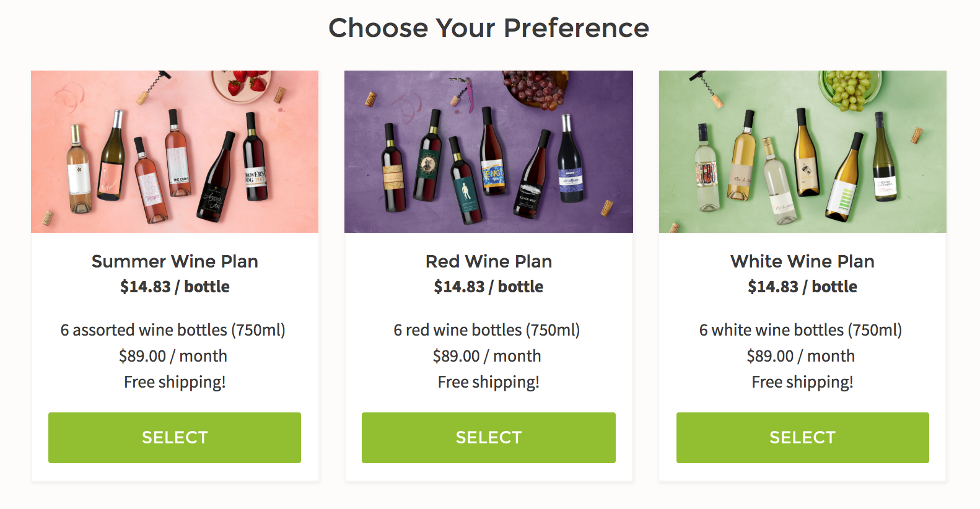
Task: Click the green White Wine Plan bottle image
Action: [x=802, y=152]
